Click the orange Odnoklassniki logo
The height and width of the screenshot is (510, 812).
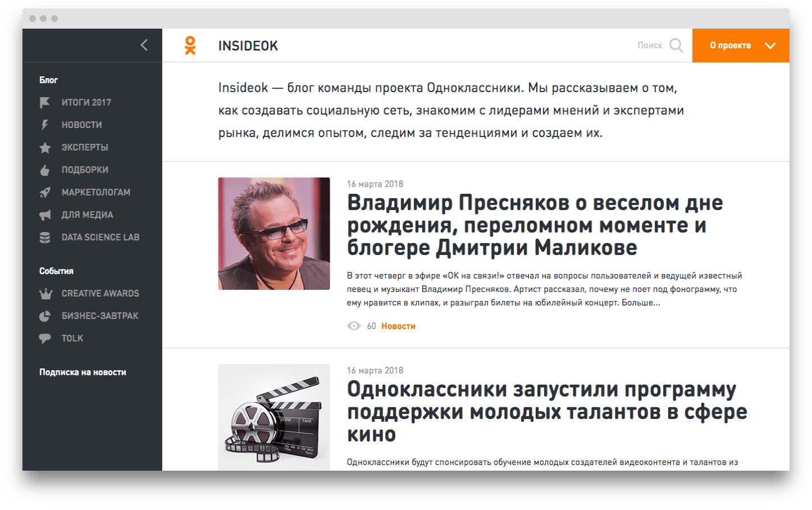(190, 45)
